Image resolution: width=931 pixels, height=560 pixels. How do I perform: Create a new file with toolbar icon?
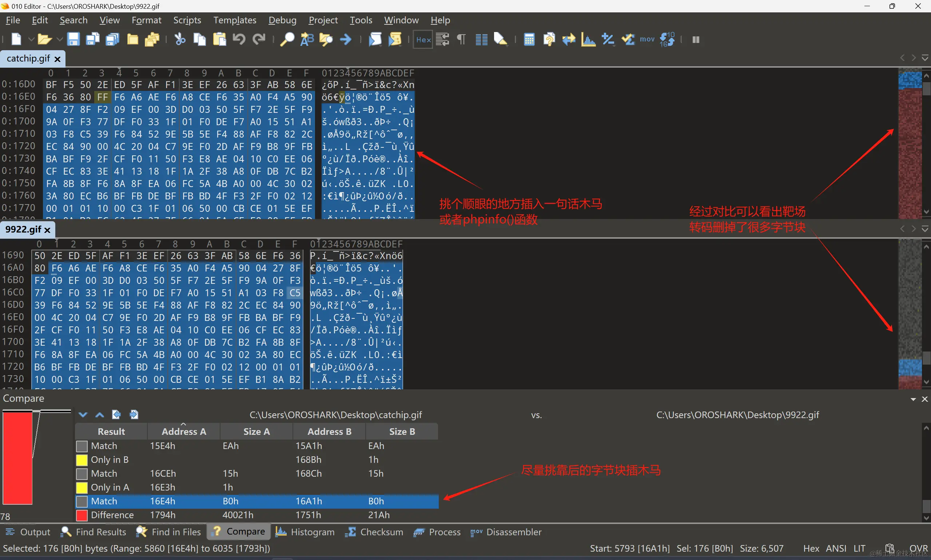16,39
